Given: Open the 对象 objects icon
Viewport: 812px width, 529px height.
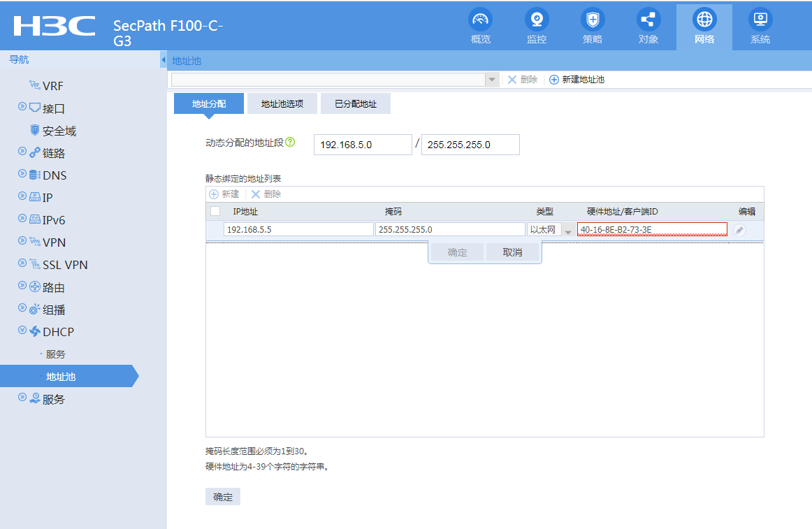Looking at the screenshot, I should 648,20.
